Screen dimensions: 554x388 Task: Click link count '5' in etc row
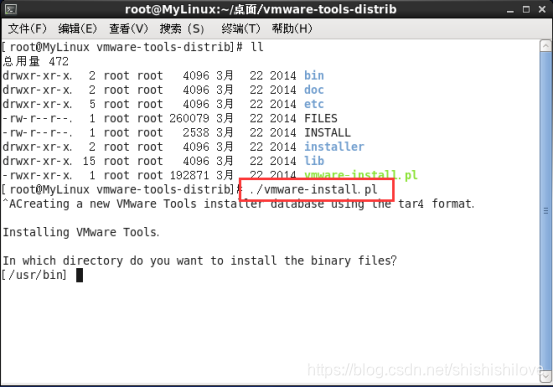pos(92,104)
